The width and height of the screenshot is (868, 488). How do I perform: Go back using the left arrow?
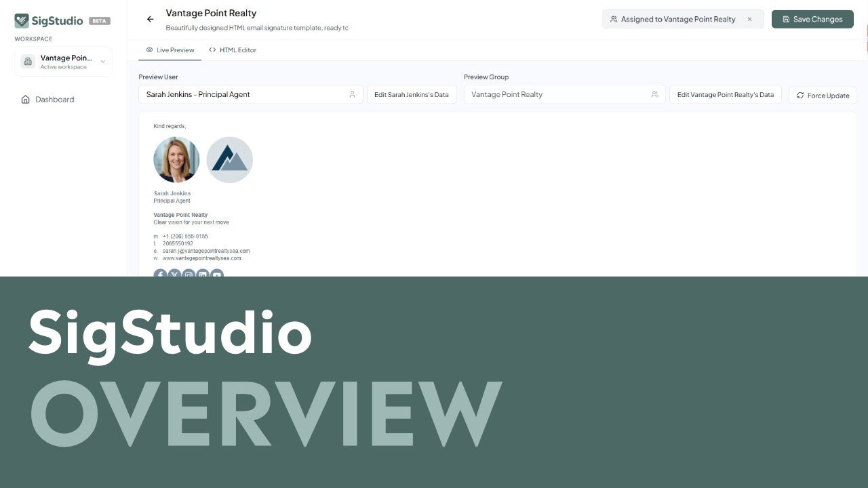(x=151, y=19)
